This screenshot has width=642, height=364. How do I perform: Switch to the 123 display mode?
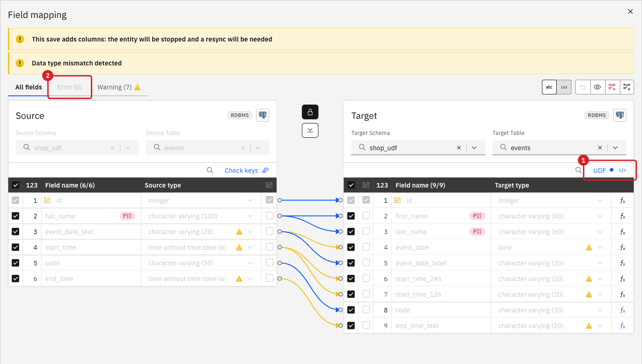[564, 87]
